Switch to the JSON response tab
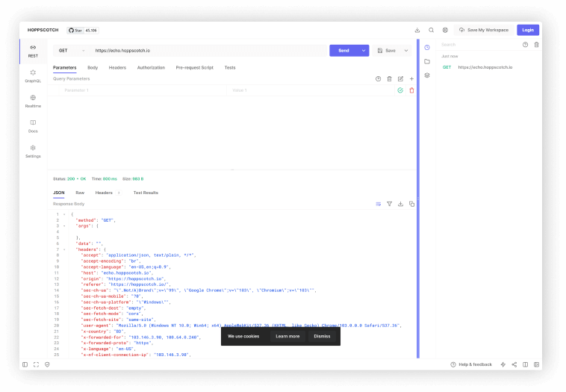Viewport: 566px width, 392px height. [59, 193]
